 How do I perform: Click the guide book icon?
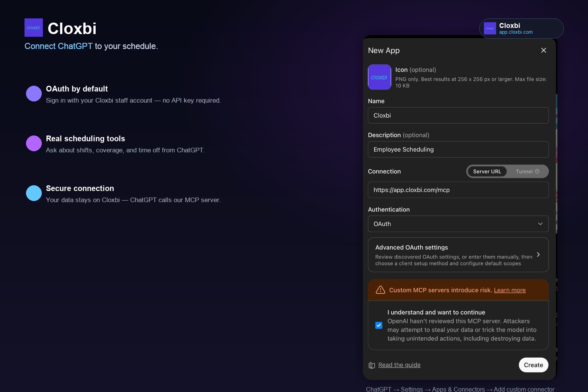click(x=372, y=365)
